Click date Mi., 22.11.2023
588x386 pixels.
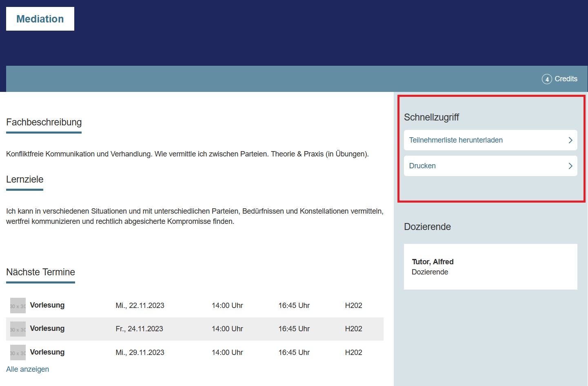coord(140,306)
